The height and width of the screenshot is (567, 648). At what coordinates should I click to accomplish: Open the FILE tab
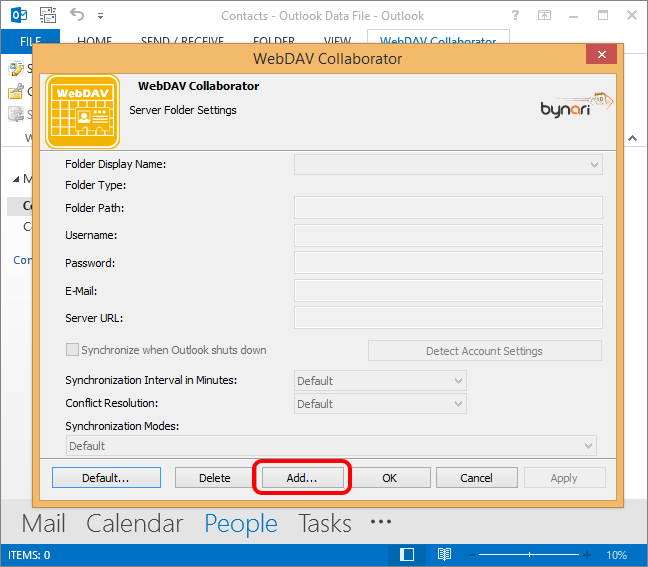(31, 41)
